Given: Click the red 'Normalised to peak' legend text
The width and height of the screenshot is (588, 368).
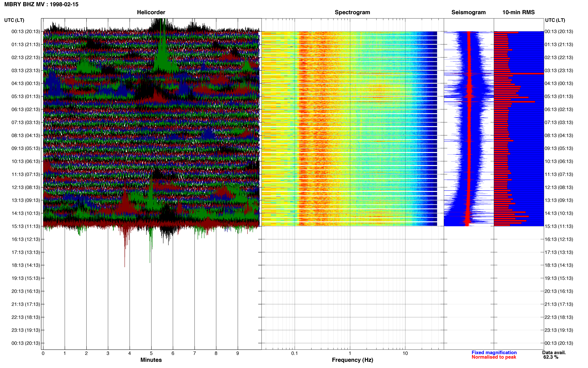Looking at the screenshot, I should [494, 357].
